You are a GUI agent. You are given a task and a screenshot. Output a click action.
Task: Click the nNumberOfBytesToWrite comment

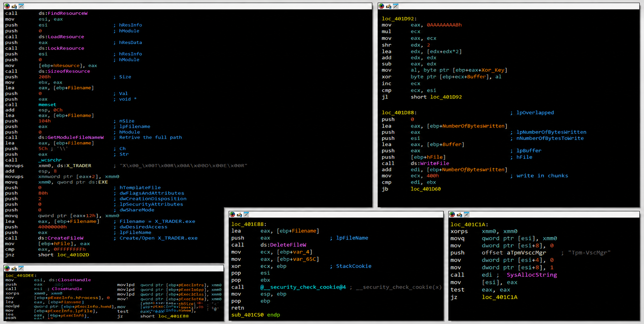click(550, 138)
